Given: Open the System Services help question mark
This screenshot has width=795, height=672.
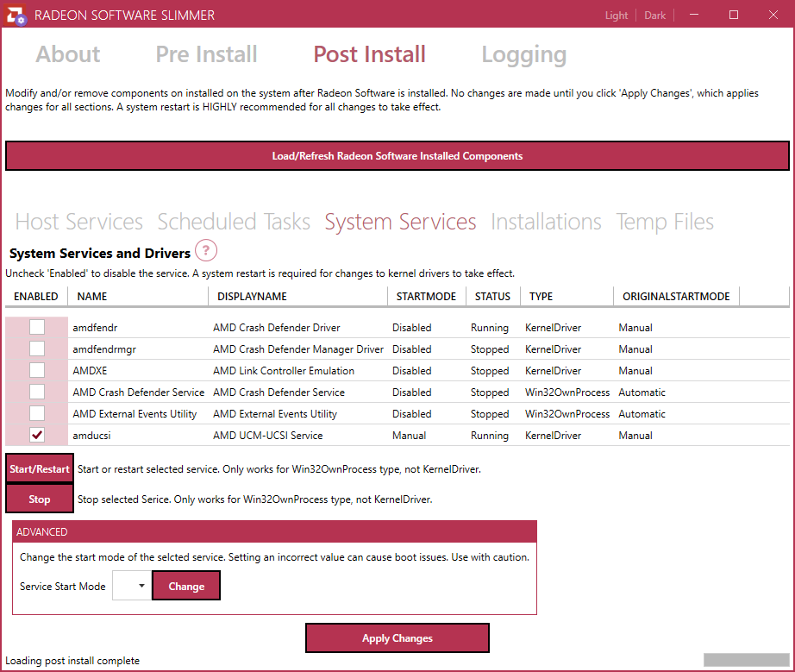Looking at the screenshot, I should (206, 250).
